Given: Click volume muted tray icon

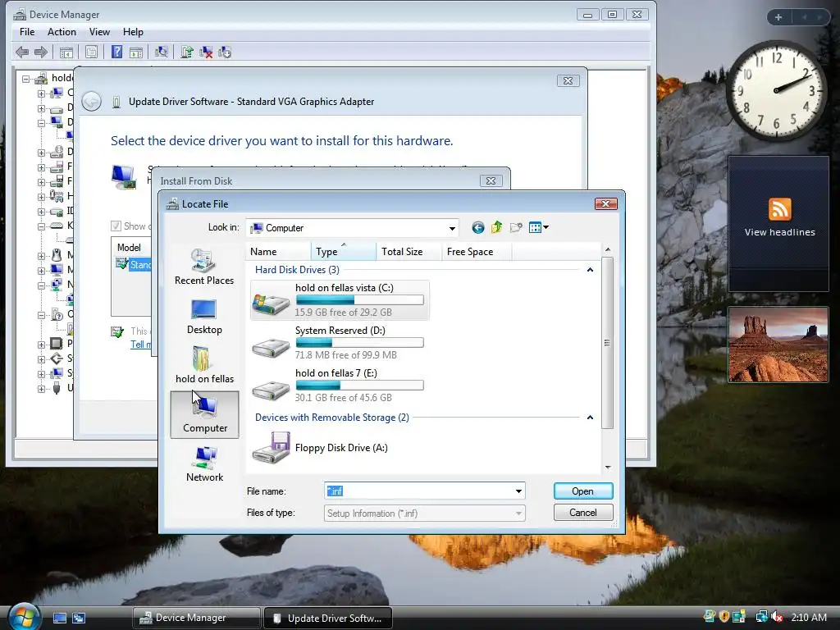Looking at the screenshot, I should pos(777,617).
